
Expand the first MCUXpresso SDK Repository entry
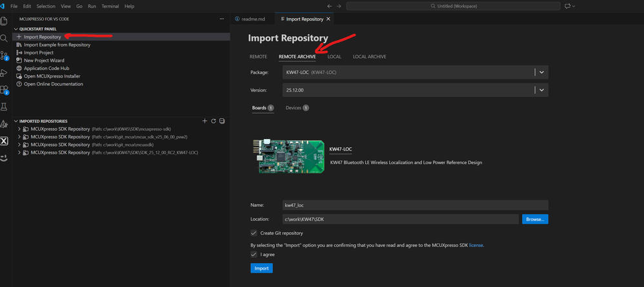[20, 129]
